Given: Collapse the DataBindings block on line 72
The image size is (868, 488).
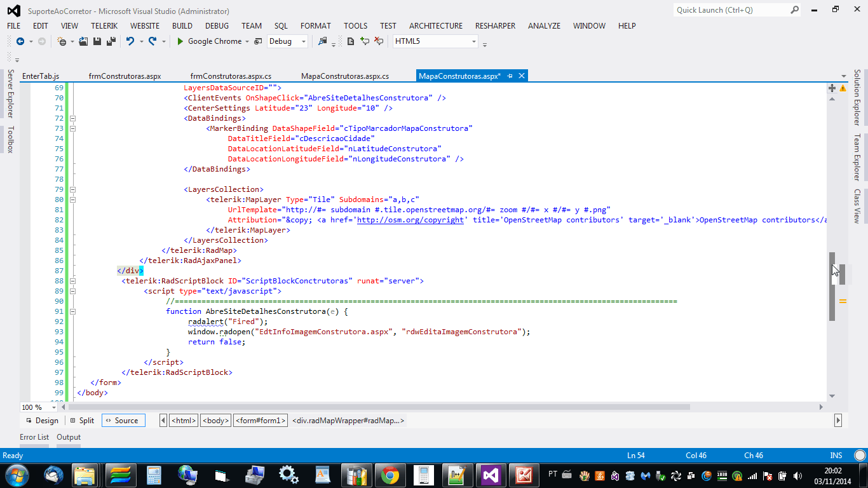Looking at the screenshot, I should [x=72, y=118].
